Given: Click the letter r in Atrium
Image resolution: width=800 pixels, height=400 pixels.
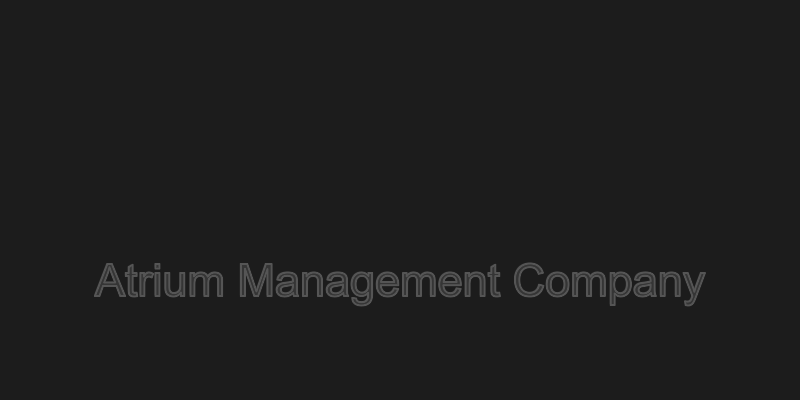Looking at the screenshot, I should [x=145, y=284].
